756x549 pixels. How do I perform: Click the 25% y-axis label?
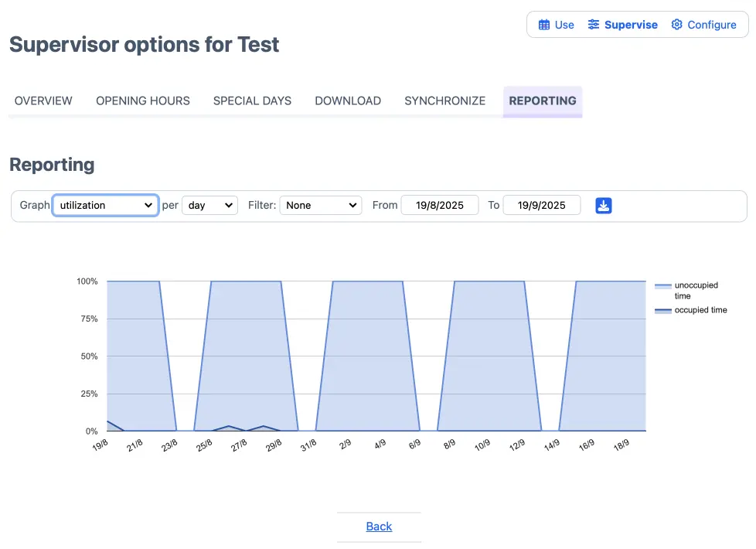tap(89, 394)
